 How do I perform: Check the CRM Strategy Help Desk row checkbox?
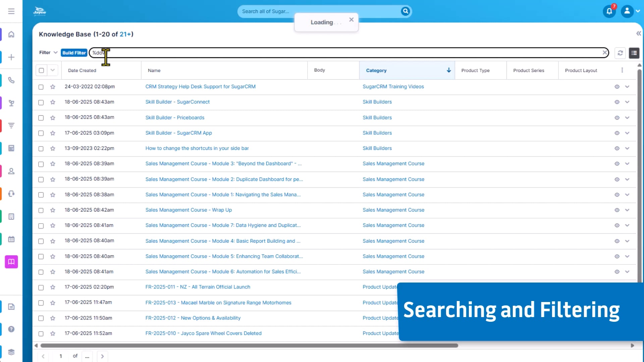(41, 87)
